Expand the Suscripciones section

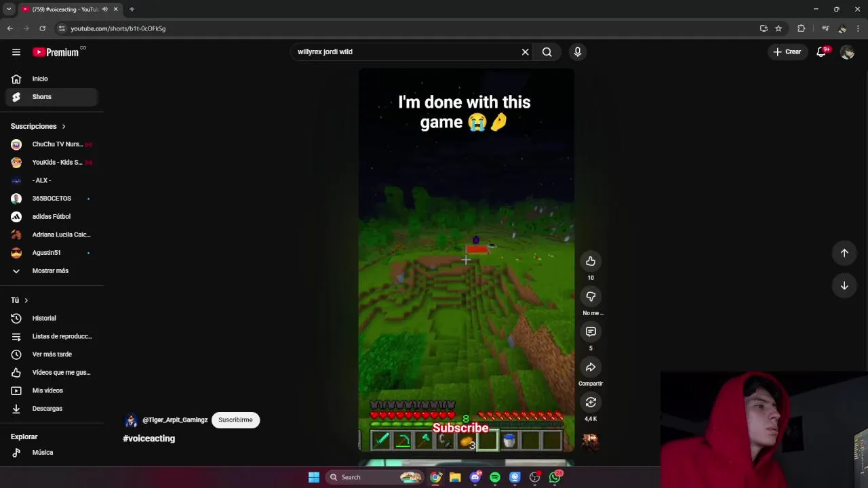pyautogui.click(x=39, y=127)
